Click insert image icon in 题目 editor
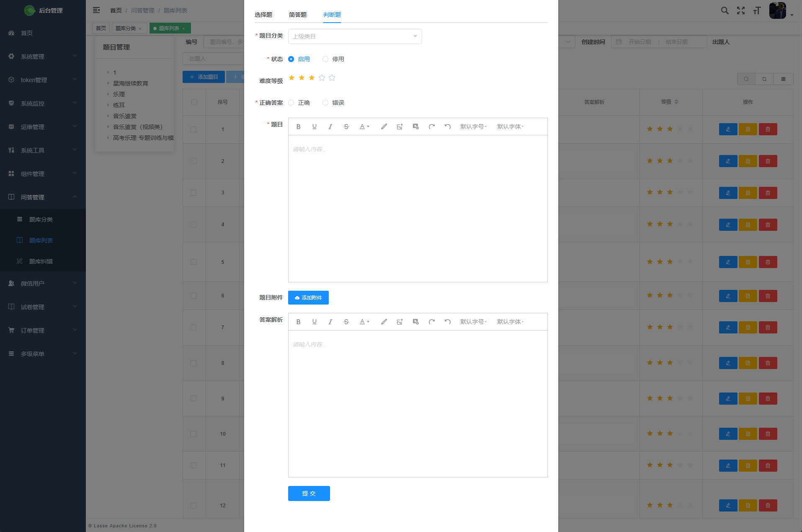 pyautogui.click(x=400, y=127)
